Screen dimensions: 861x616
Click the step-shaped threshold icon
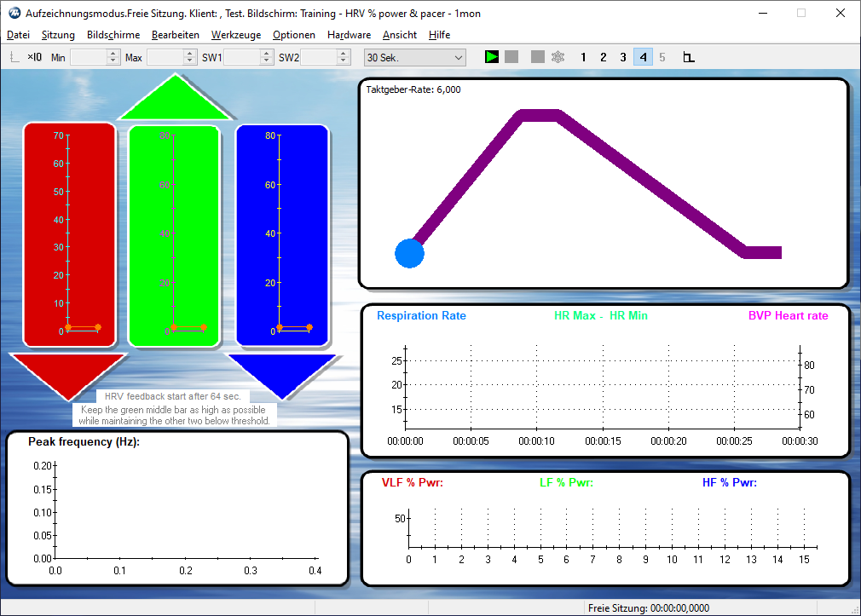(689, 57)
